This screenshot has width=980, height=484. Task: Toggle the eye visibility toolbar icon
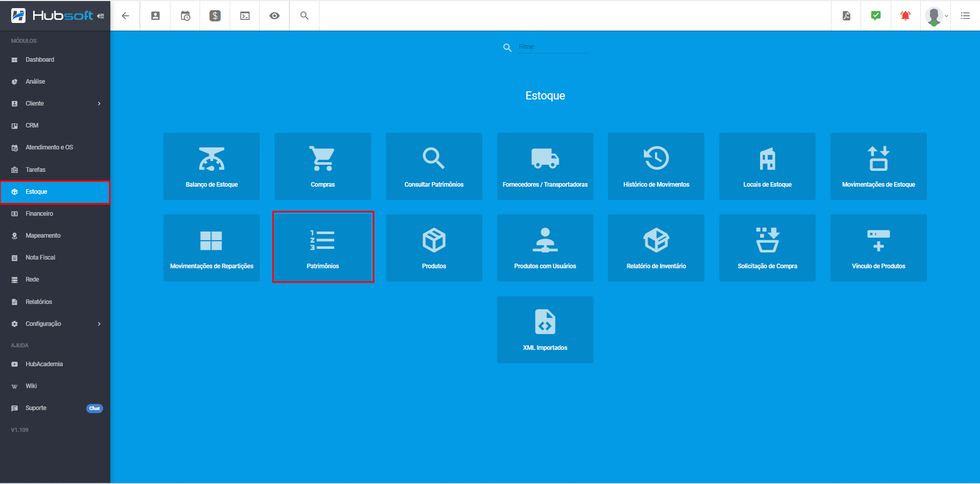tap(275, 16)
